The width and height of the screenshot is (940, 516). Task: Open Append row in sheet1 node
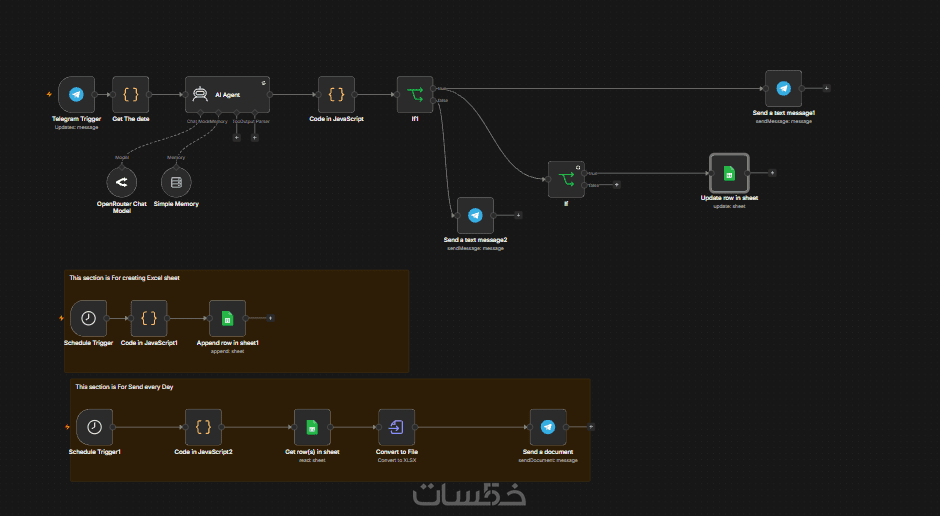[x=227, y=318]
